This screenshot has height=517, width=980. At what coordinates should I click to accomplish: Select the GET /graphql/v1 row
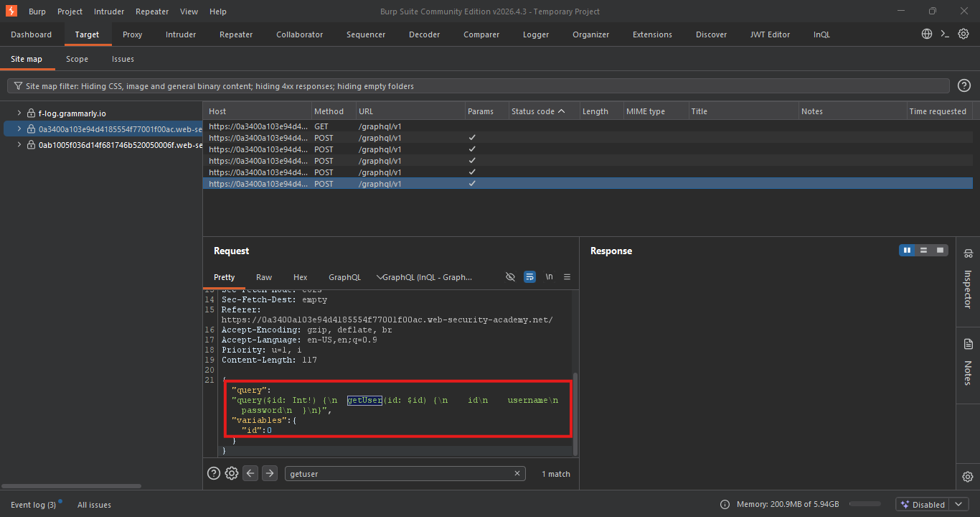(x=588, y=126)
